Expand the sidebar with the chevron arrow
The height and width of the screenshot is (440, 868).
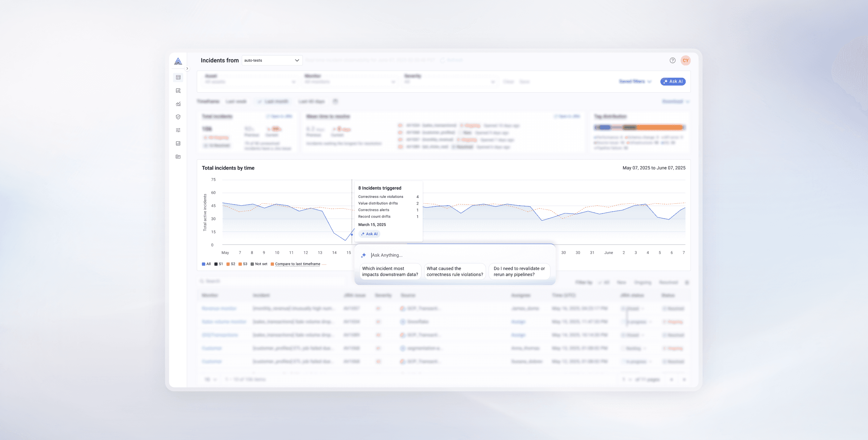tap(187, 68)
